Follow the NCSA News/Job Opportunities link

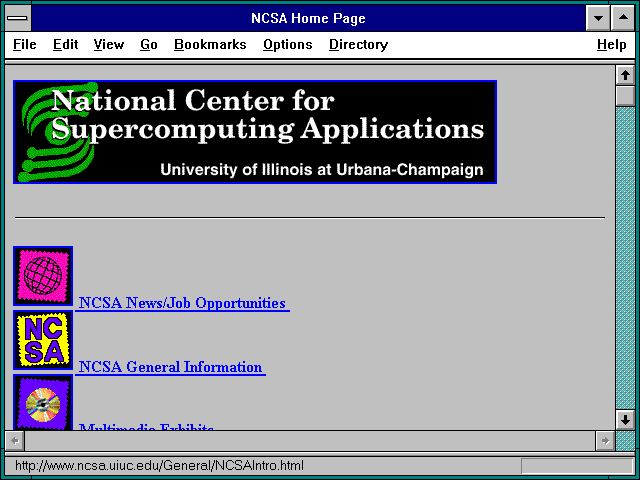pyautogui.click(x=182, y=303)
